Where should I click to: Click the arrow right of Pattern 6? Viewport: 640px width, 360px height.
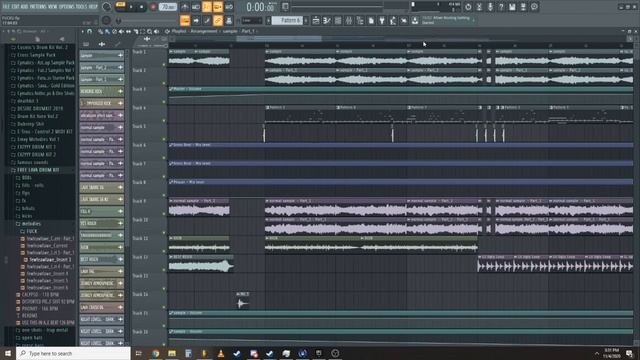pyautogui.click(x=306, y=20)
